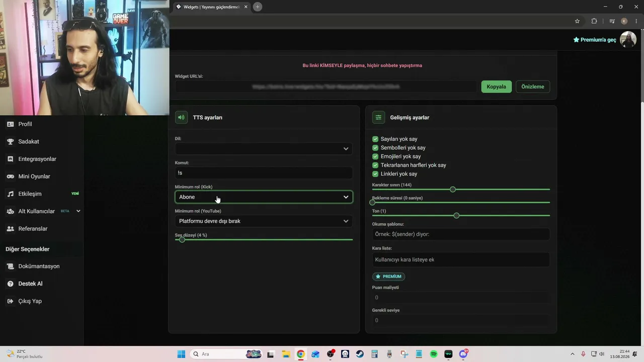
Task: Click the Ton slider handle
Action: (x=456, y=216)
